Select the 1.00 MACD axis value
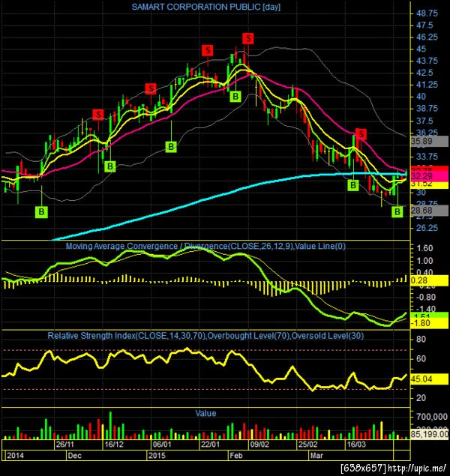The image size is (450, 476). click(424, 261)
